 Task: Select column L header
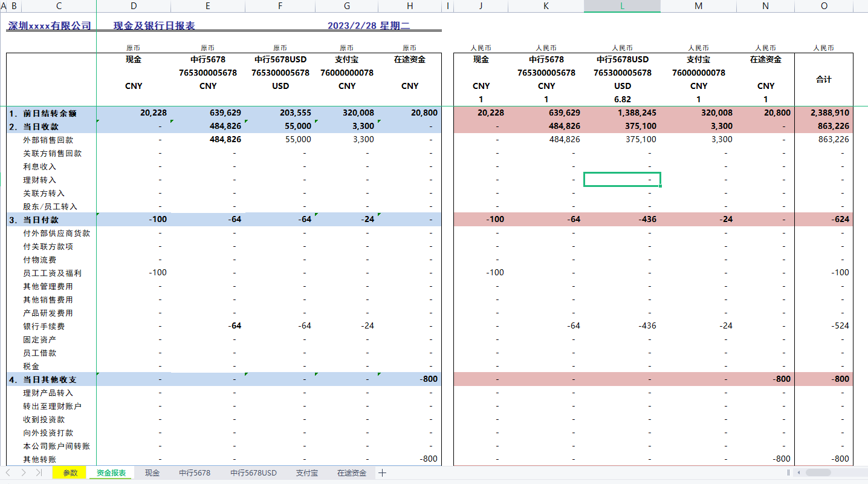622,6
